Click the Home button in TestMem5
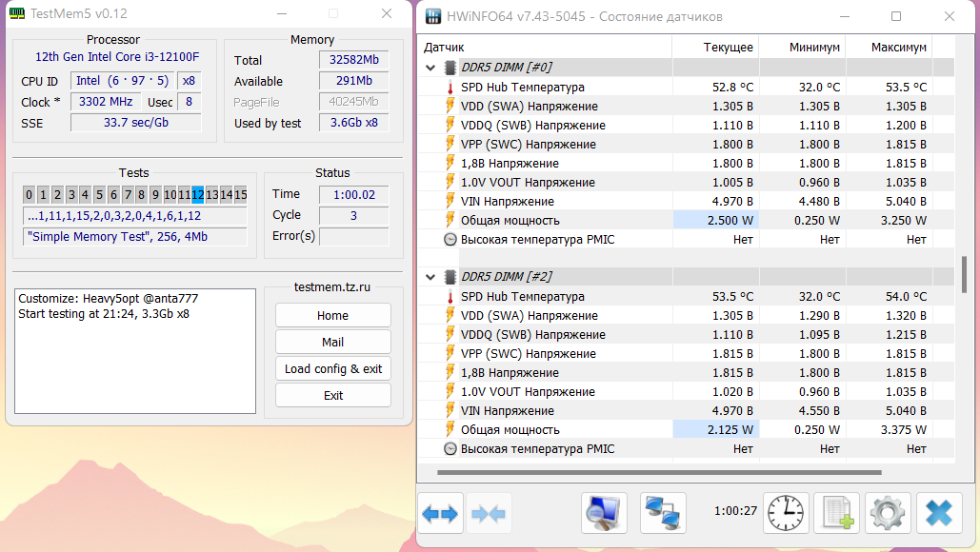The height and width of the screenshot is (552, 980). click(333, 315)
